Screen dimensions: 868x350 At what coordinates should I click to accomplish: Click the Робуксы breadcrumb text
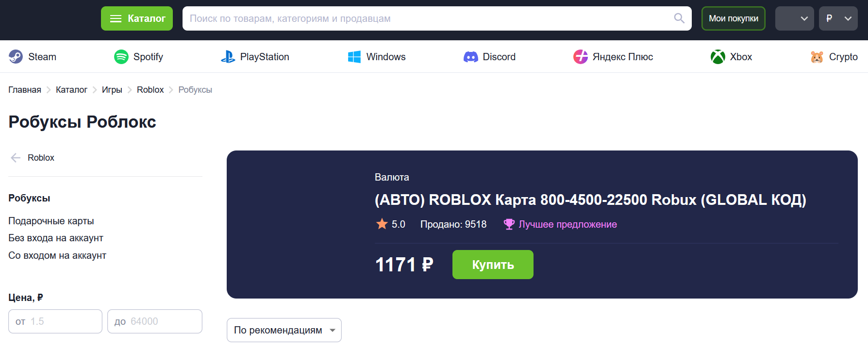[195, 90]
